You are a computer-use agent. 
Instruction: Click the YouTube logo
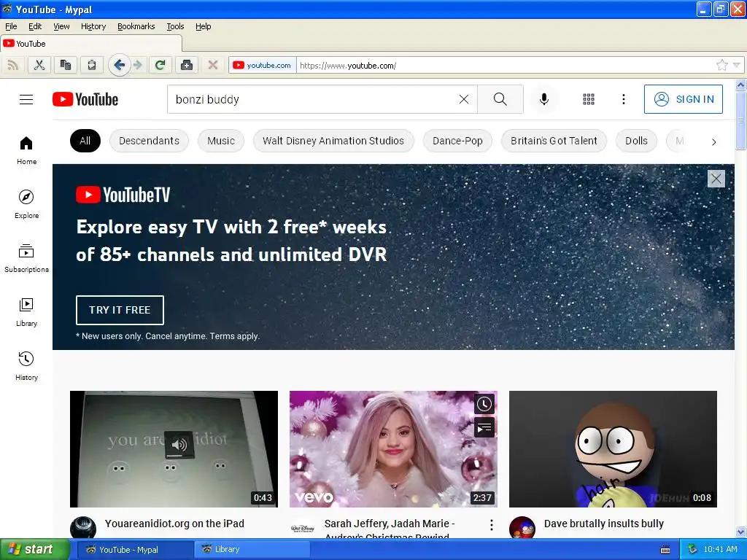[85, 99]
